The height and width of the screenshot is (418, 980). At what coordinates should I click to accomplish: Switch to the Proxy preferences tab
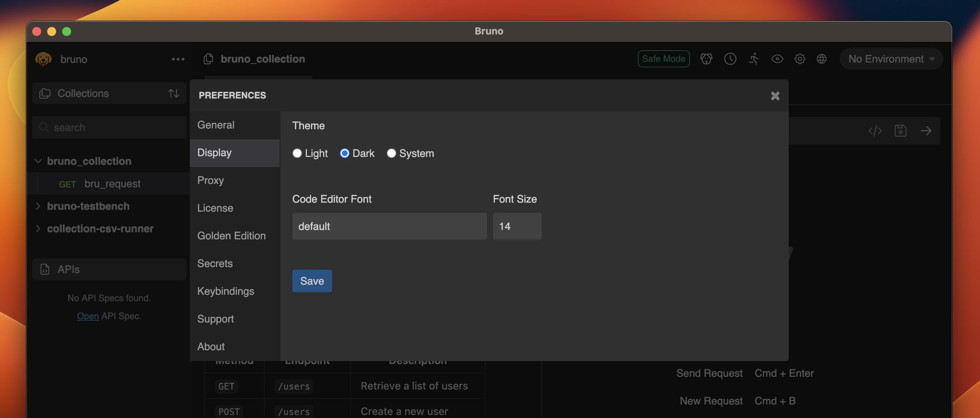(x=210, y=181)
